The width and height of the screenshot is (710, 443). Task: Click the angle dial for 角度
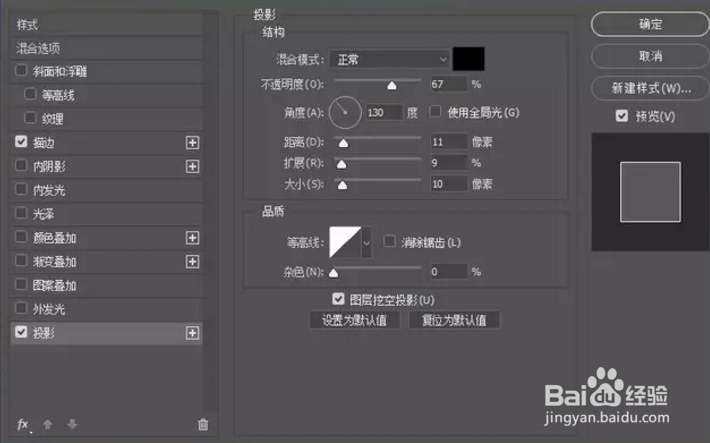point(345,112)
